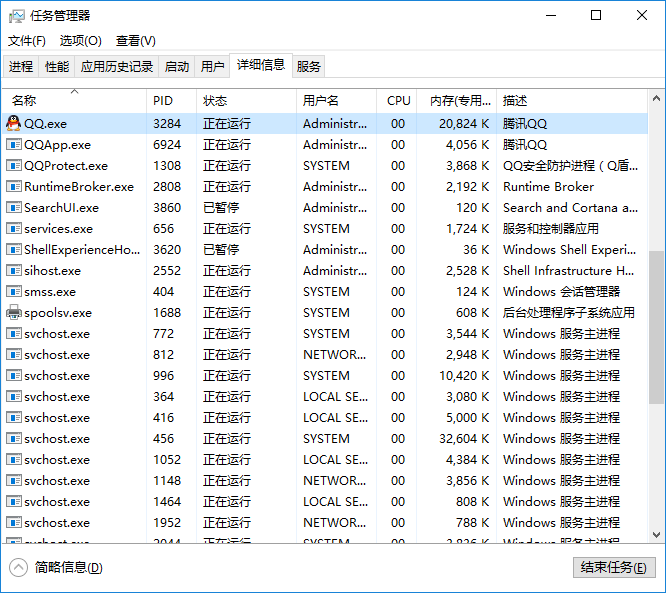Screen dimensions: 666x593
Task: Click the spoolsv.exe printer icon
Action: pos(14,312)
